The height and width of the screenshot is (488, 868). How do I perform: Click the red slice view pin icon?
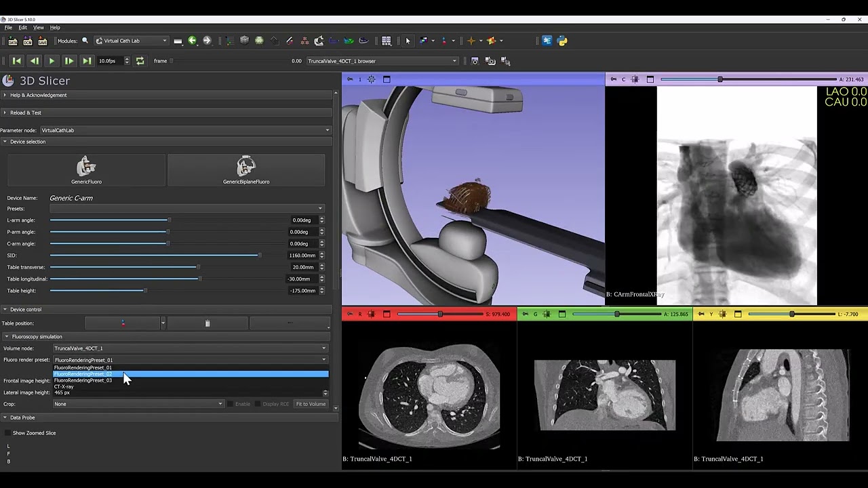tap(350, 314)
